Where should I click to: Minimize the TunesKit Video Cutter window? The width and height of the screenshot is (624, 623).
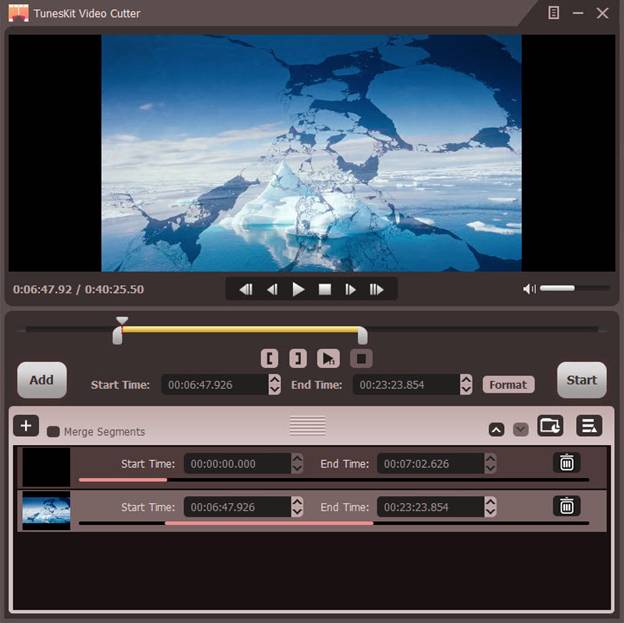(578, 13)
